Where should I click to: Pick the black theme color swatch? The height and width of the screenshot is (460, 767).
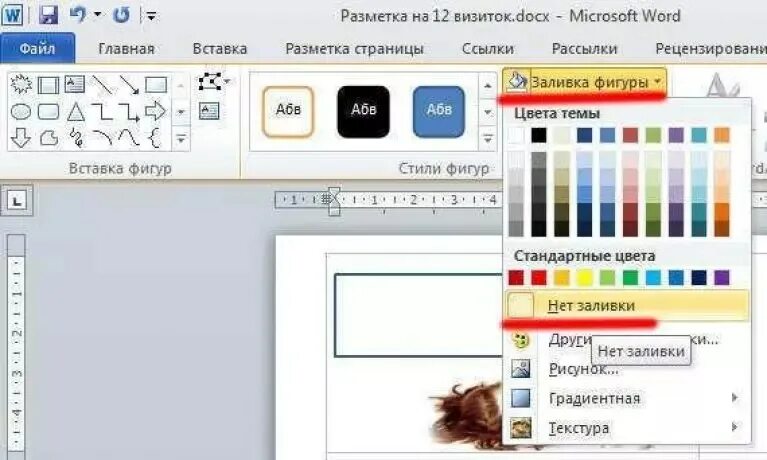tap(539, 135)
